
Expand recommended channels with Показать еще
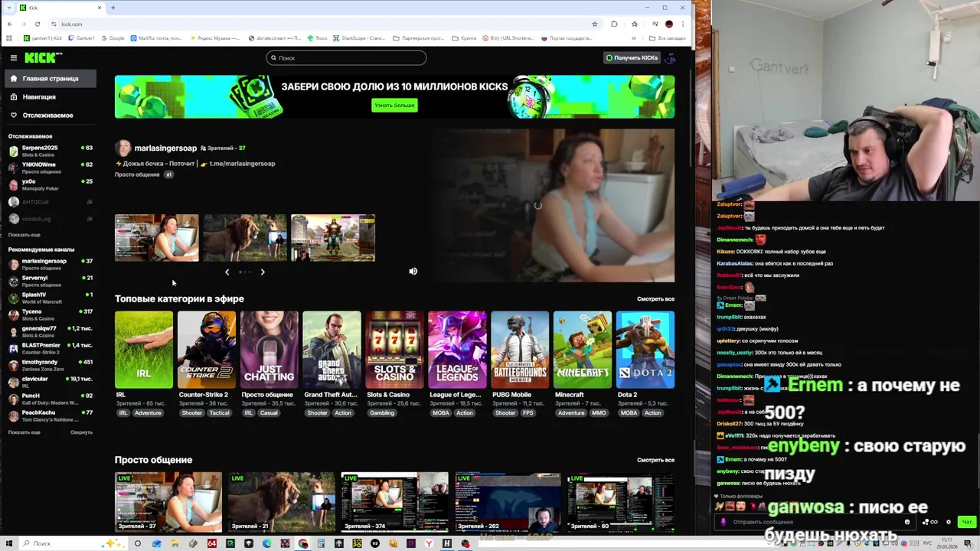coord(24,432)
